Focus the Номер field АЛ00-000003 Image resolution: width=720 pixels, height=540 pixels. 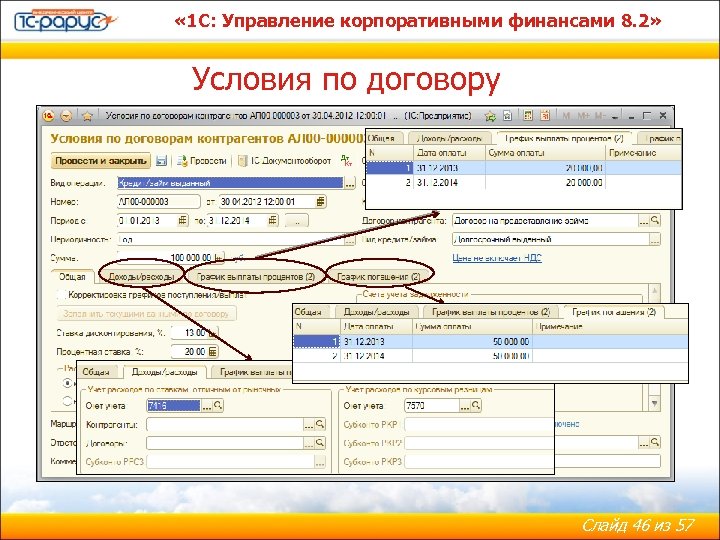click(158, 202)
